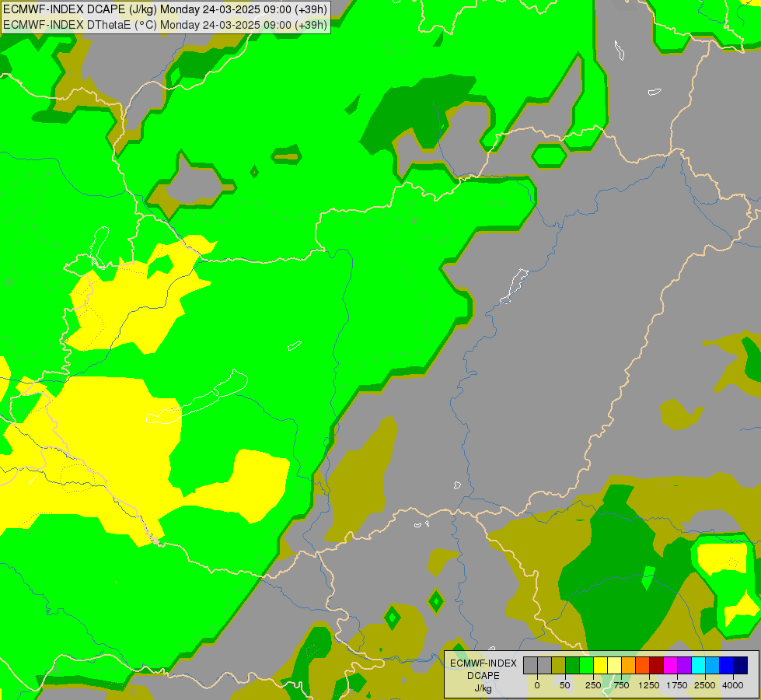This screenshot has width=761, height=700.
Task: Click the DCAPE title line at top
Action: click(165, 9)
